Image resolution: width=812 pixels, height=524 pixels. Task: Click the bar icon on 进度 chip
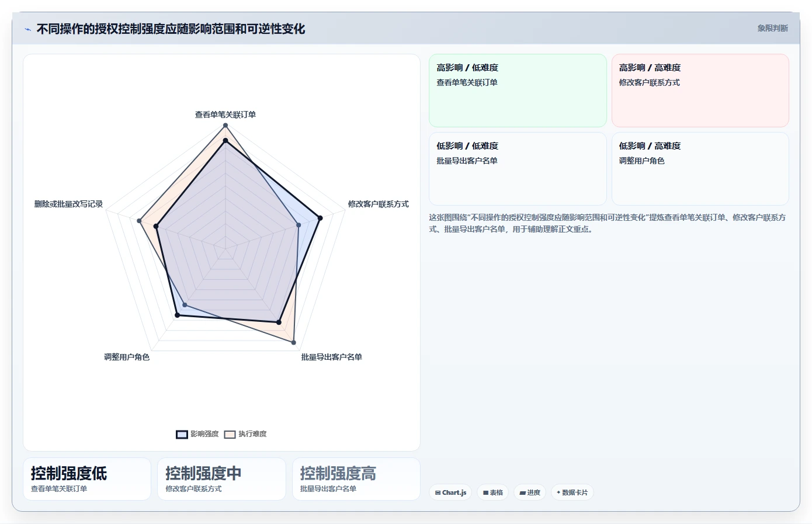tap(522, 493)
